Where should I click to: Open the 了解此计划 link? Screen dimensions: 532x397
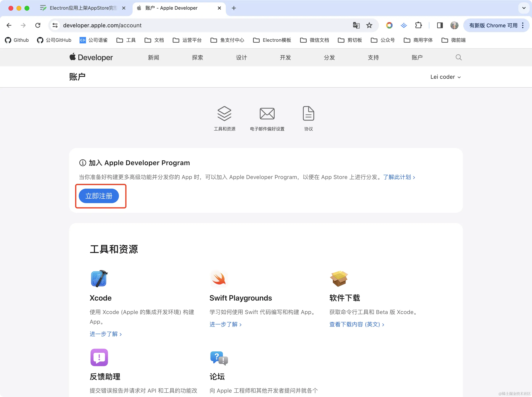pos(399,177)
